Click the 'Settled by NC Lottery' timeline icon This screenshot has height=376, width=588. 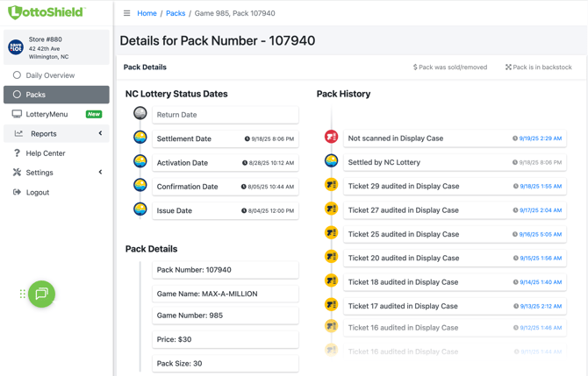tap(332, 161)
